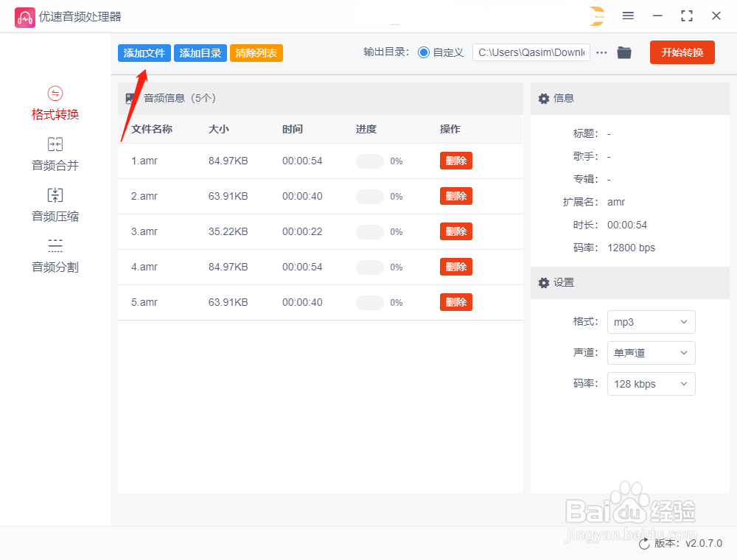Click the progress bar of 1.amr

(369, 161)
